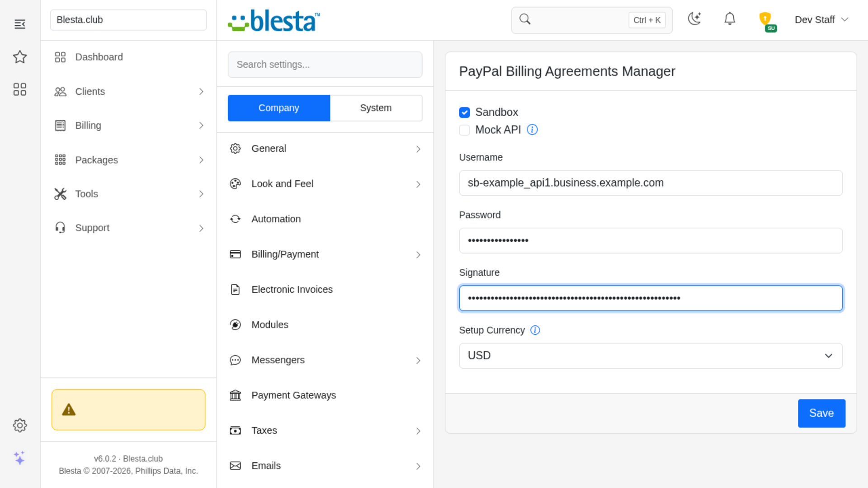Click the Emails envelope icon
The height and width of the screenshot is (488, 868).
coord(236,466)
